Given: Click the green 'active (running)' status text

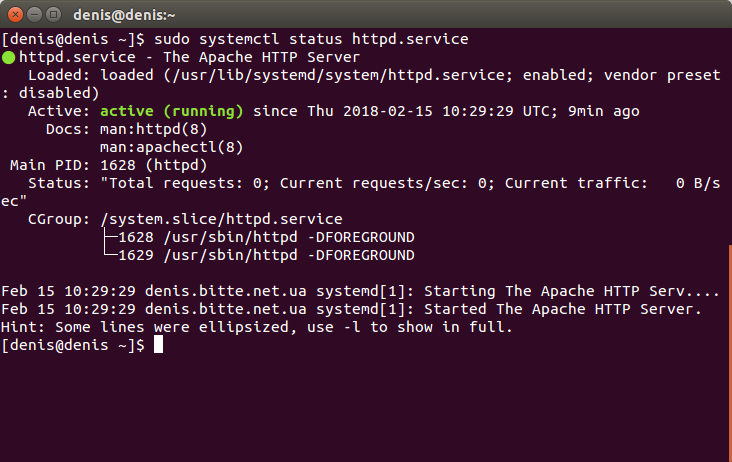Looking at the screenshot, I should coord(172,111).
